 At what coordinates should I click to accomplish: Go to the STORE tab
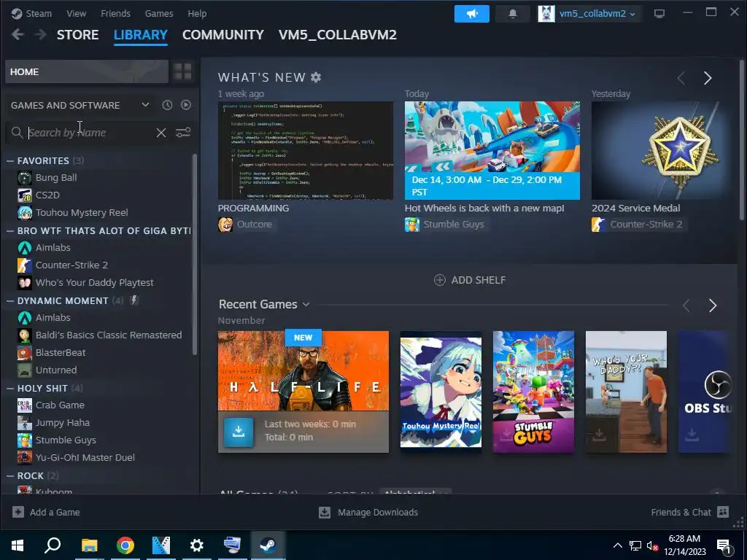click(77, 35)
